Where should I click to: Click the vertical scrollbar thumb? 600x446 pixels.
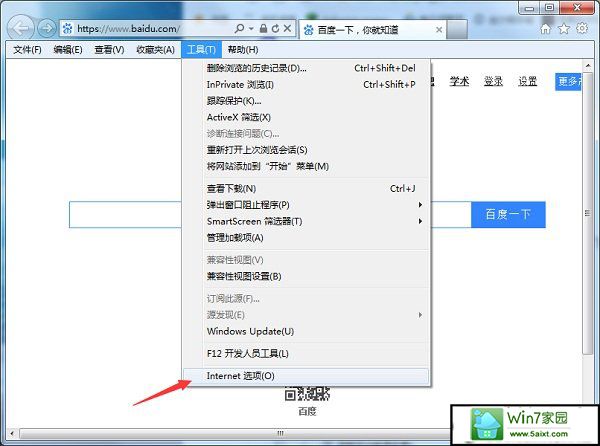pyautogui.click(x=588, y=212)
